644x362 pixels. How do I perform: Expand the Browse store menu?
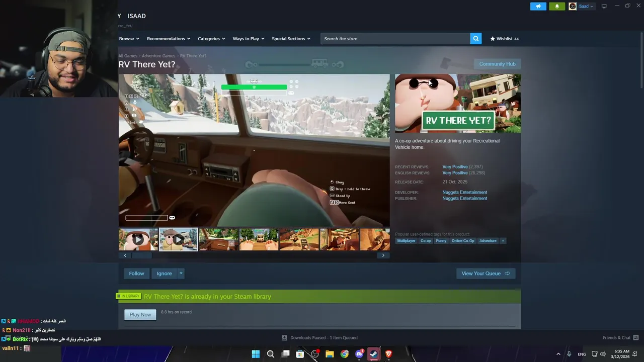[x=129, y=39]
